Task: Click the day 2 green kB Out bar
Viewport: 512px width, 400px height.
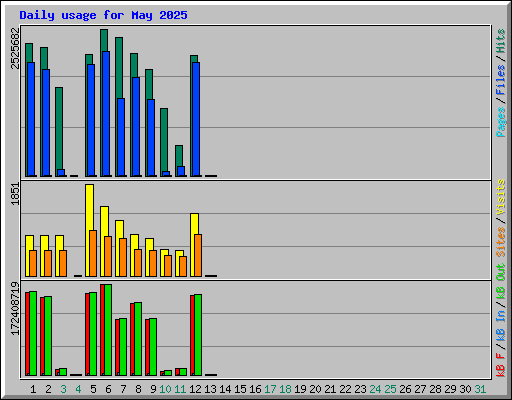Action: [x=48, y=336]
